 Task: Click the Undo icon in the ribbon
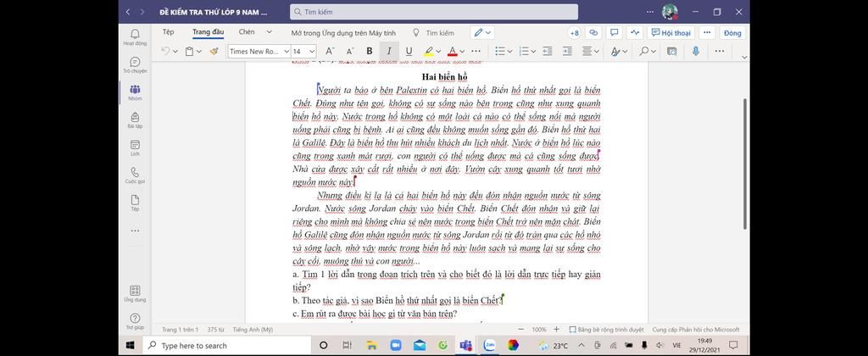tap(165, 51)
